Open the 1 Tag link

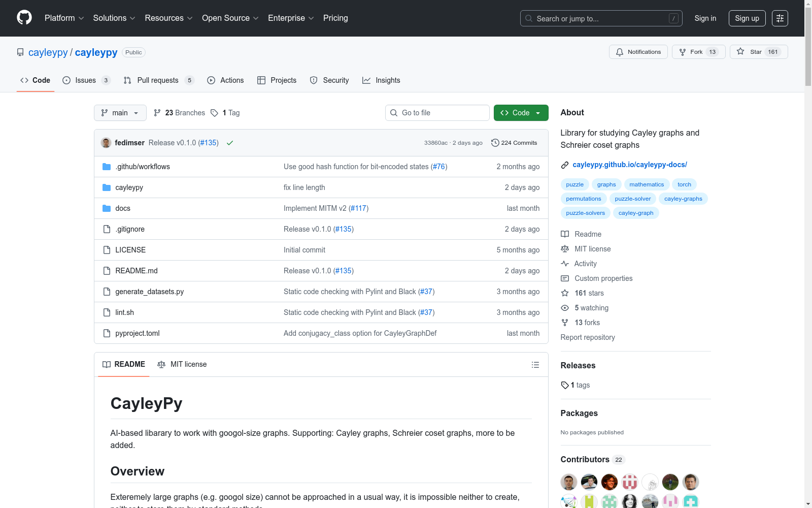click(x=225, y=113)
